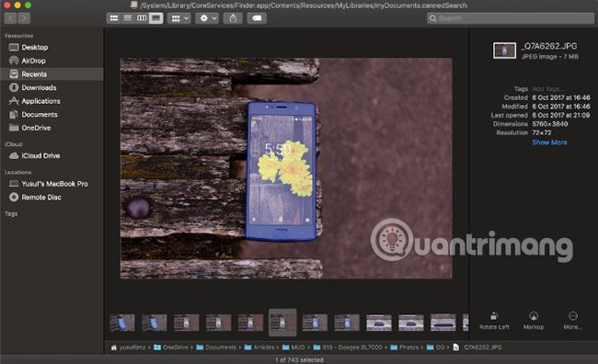Screen dimensions: 598x364
Task: Switch to gallery view
Action: [156, 17]
